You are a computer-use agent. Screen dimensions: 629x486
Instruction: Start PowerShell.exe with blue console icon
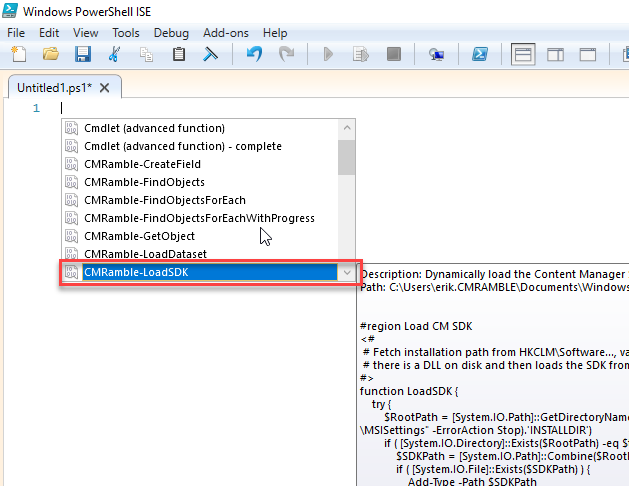480,54
